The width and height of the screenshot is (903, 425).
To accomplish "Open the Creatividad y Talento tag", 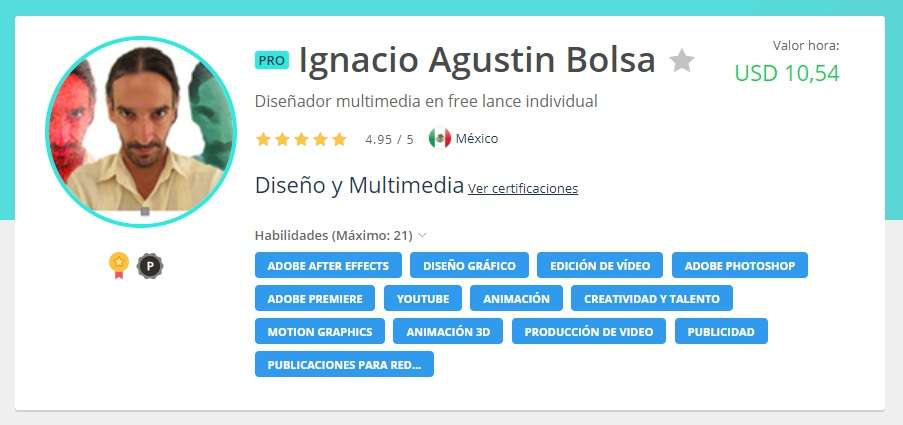I will [652, 299].
